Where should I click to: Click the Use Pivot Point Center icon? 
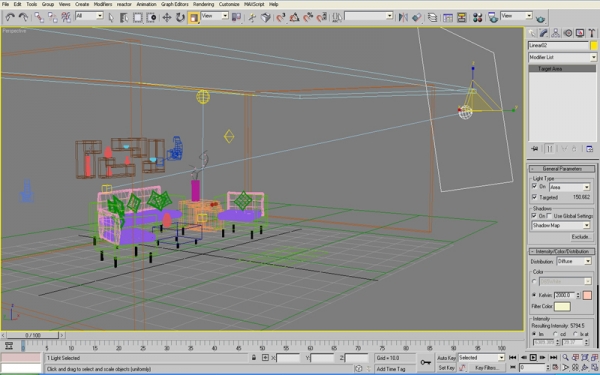236,17
